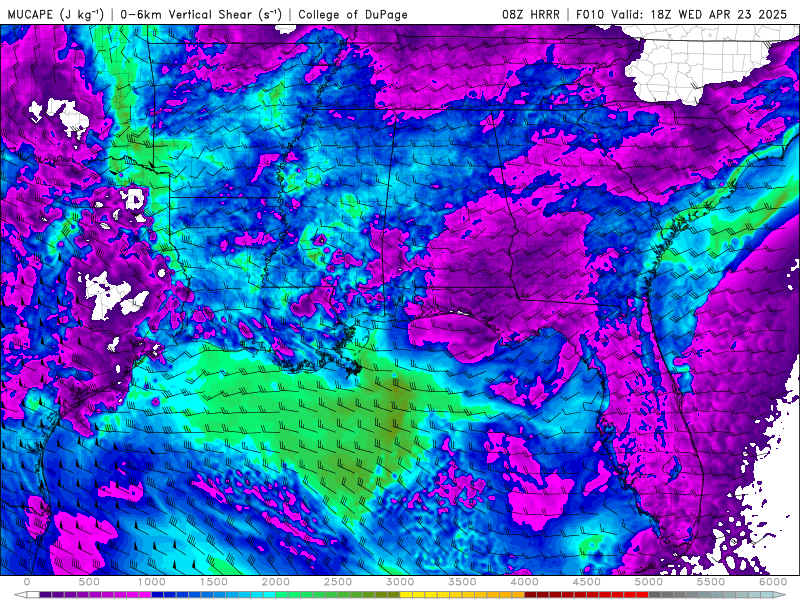
Task: Click the right arrow tip of the color bar
Action: point(780,595)
